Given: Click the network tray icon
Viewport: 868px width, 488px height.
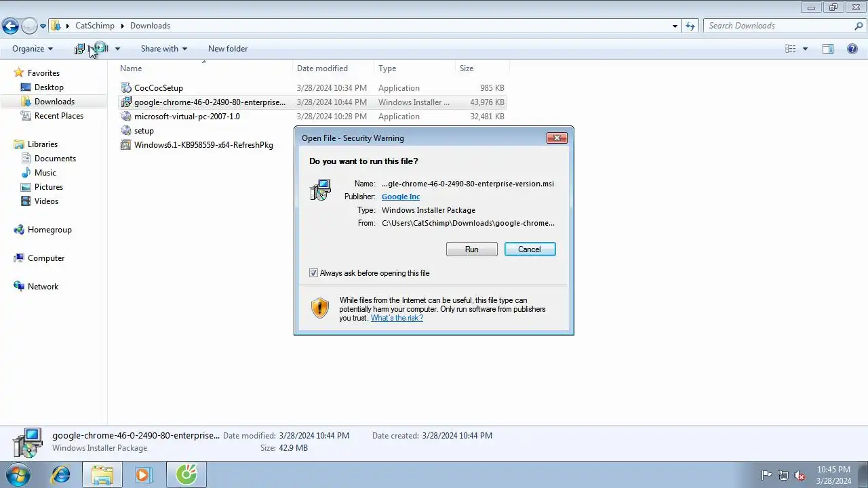Looking at the screenshot, I should (783, 475).
